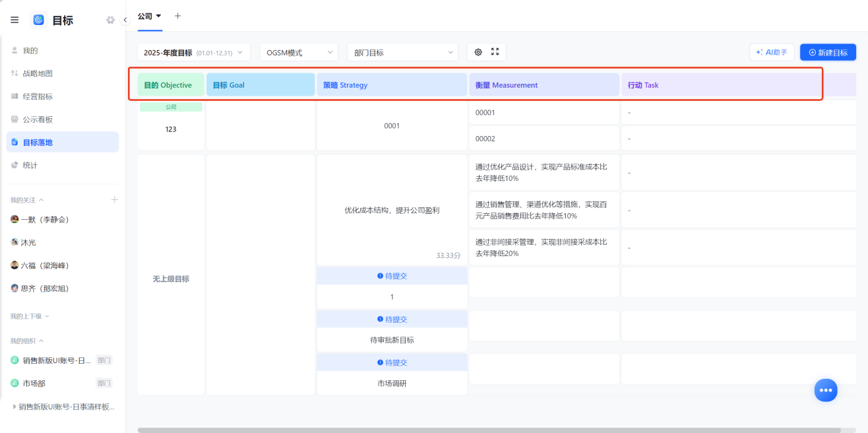Select the 00002 measurement cell
Viewport: 868px width, 433px height.
tap(544, 139)
